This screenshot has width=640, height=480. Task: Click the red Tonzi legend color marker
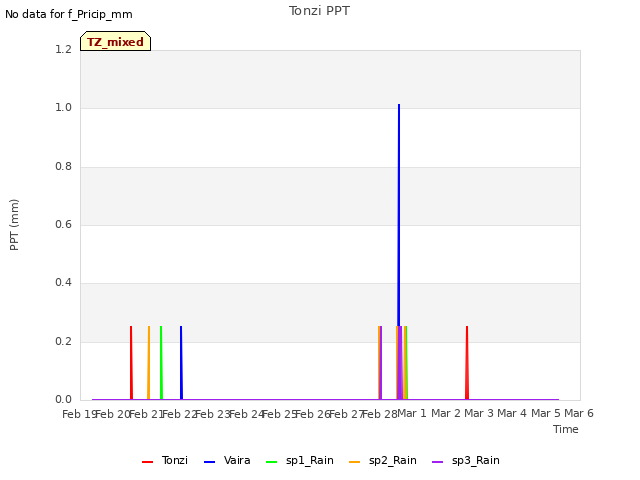(147, 462)
